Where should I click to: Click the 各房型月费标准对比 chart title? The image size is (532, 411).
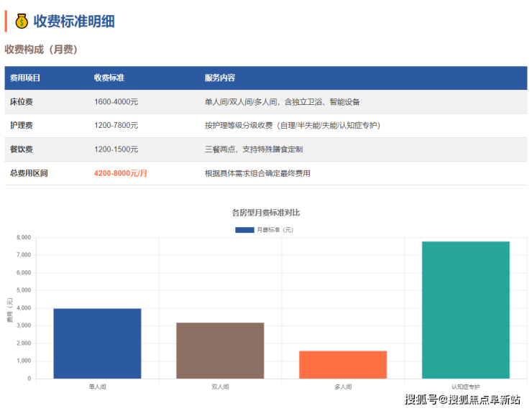coord(266,213)
